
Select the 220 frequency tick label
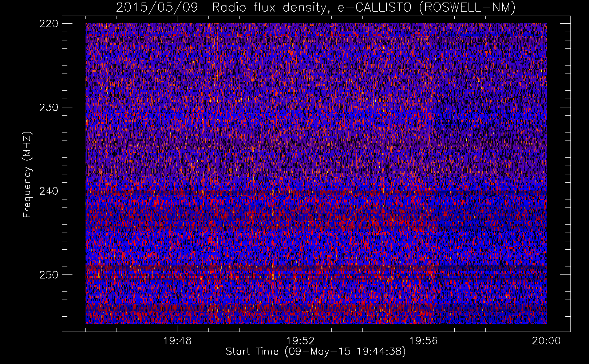[x=48, y=24]
